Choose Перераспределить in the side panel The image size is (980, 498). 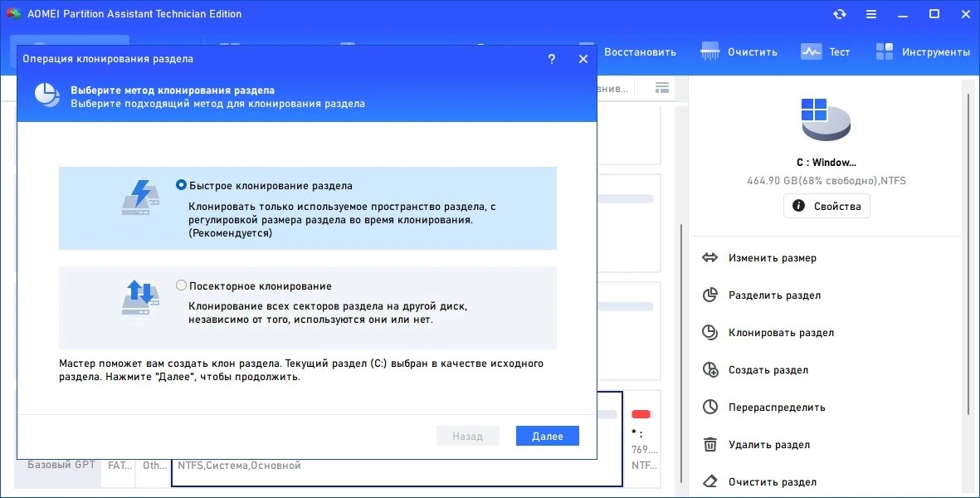(777, 408)
